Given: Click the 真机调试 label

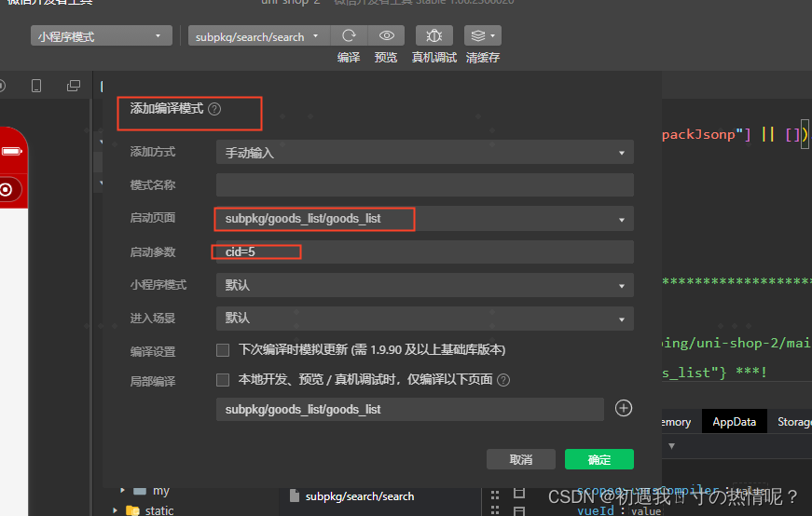Looking at the screenshot, I should point(434,58).
